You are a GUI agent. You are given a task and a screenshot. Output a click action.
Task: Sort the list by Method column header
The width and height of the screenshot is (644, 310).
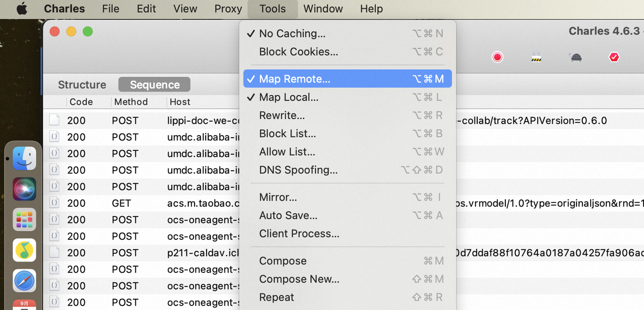point(131,102)
